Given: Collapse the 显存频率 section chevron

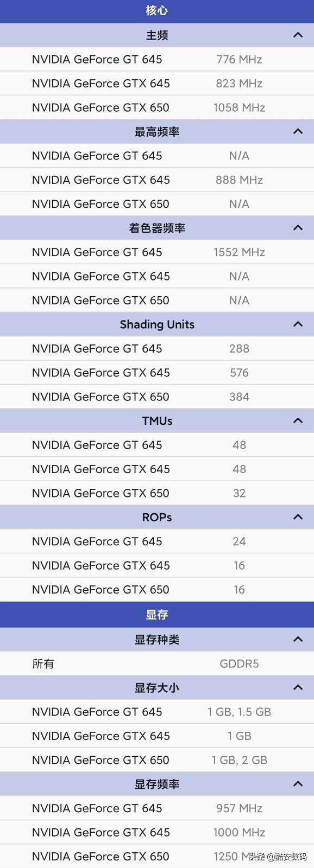Looking at the screenshot, I should [298, 784].
